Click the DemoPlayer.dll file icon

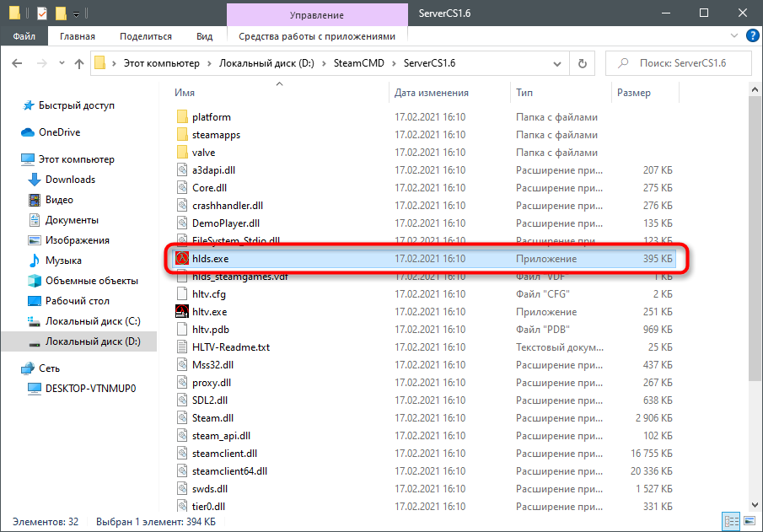182,223
